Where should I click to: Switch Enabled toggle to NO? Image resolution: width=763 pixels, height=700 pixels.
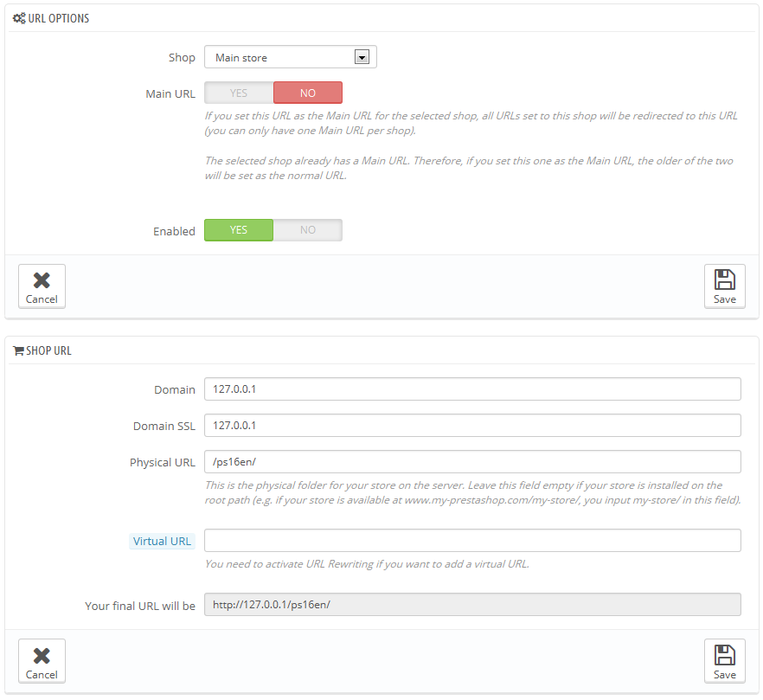point(308,230)
